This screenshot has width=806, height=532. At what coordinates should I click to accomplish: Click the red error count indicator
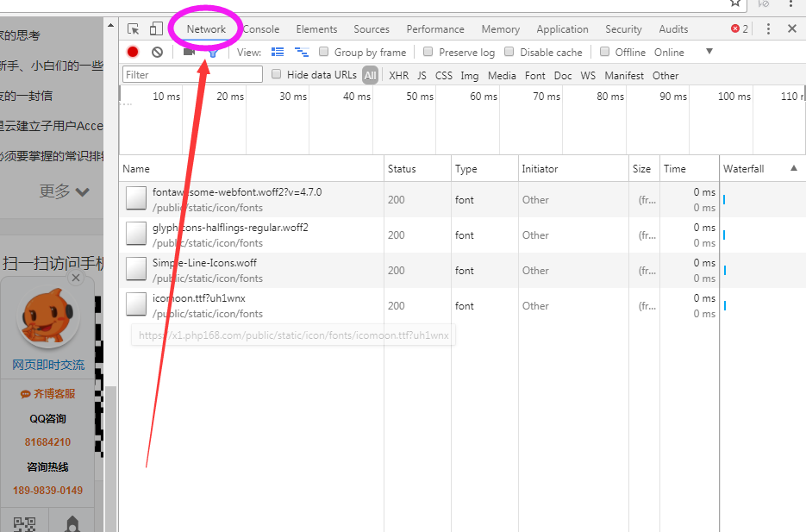pyautogui.click(x=740, y=29)
